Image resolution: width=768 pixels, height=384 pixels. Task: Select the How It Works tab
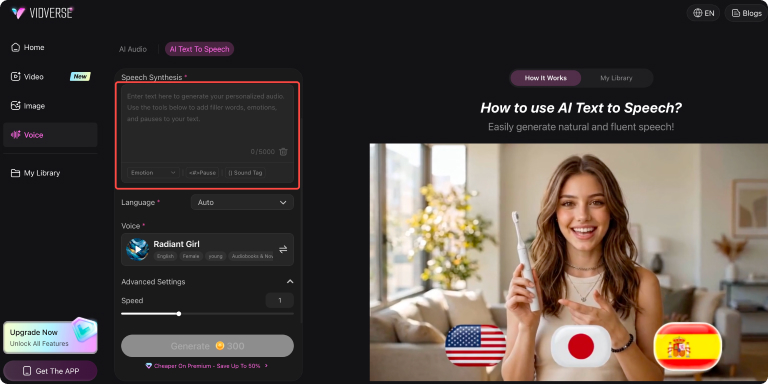click(545, 78)
